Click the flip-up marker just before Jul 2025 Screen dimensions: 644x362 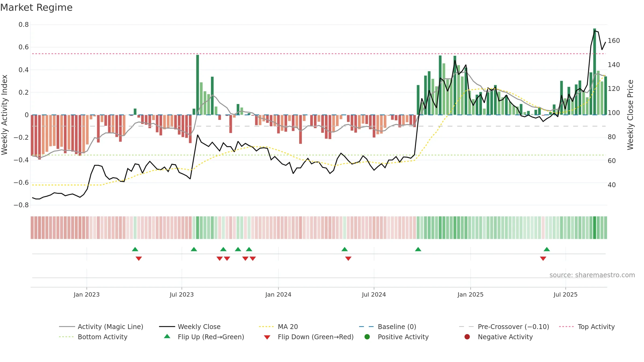pos(547,249)
